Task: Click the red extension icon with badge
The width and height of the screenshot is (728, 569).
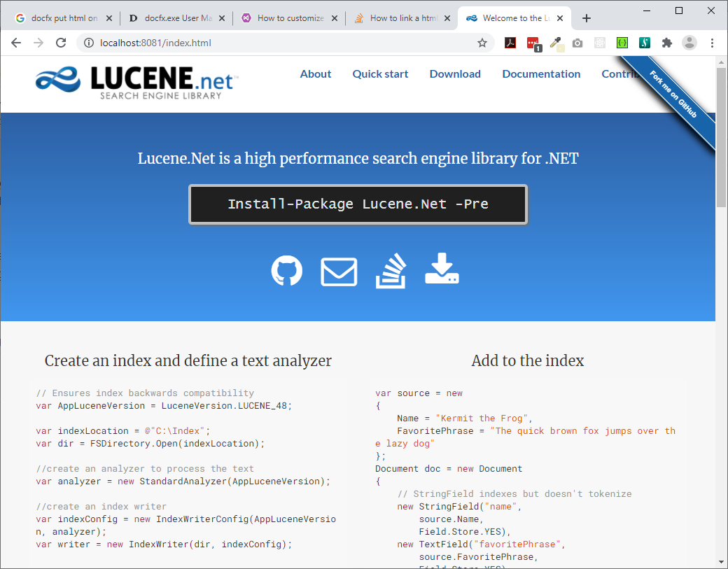Action: click(533, 43)
